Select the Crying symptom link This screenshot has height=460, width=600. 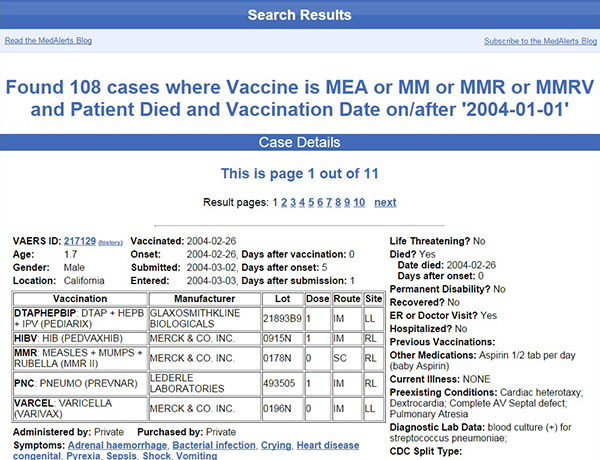276,443
